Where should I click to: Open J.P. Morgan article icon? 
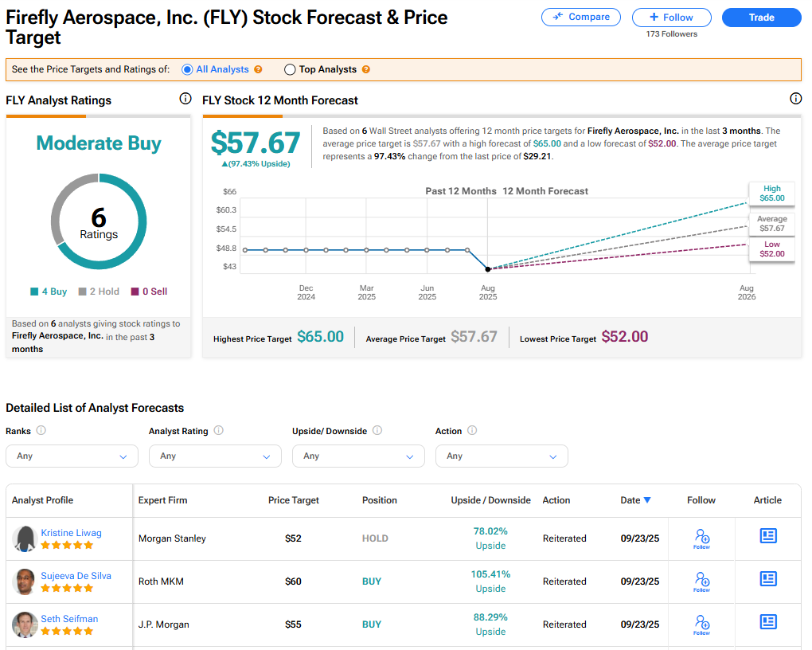tap(768, 622)
